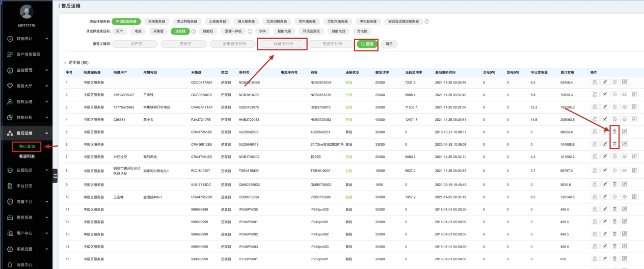The image size is (644, 269).
Task: Click the user avatar above GRT17776
Action: tap(26, 12)
